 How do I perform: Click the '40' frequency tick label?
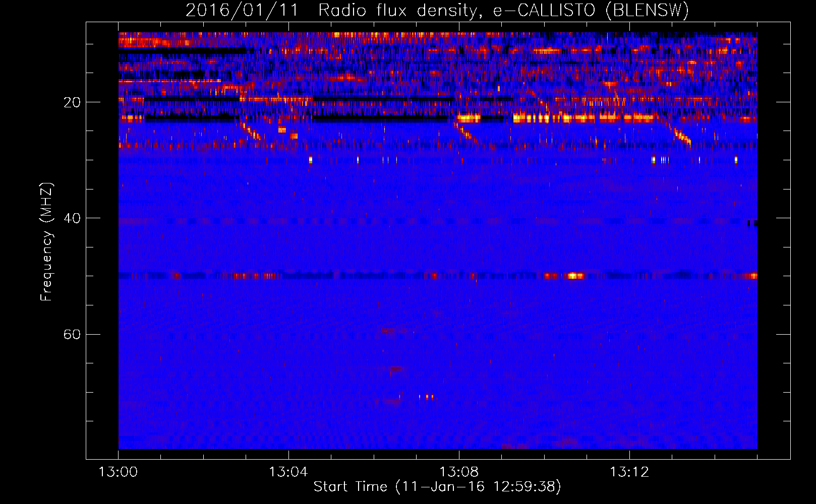(x=72, y=218)
